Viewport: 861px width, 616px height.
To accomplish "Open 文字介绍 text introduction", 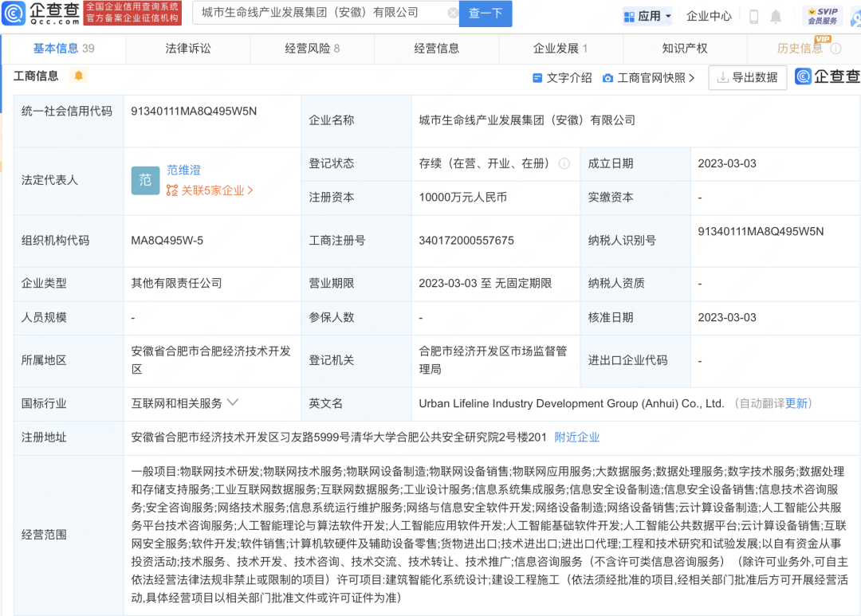I will 562,77.
